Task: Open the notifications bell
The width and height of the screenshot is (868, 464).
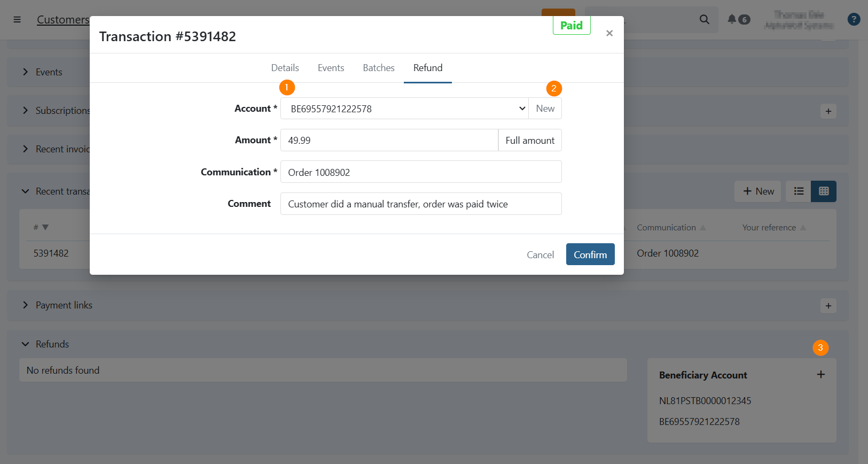Action: [x=732, y=20]
